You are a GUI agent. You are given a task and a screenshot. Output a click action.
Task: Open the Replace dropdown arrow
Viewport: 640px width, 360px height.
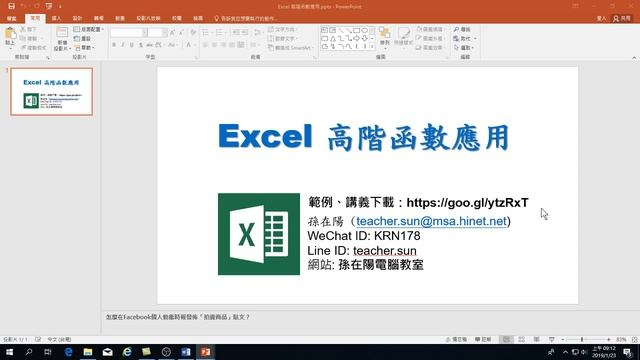[476, 39]
